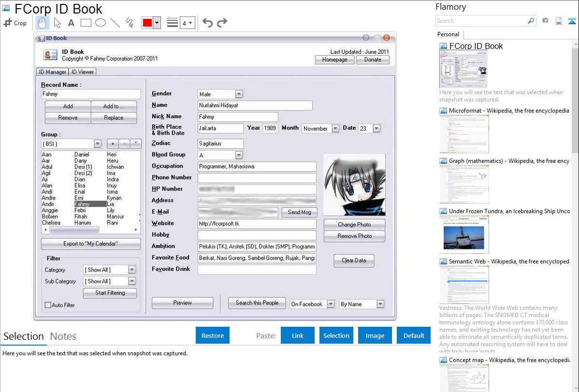Open the By Name dropdown
Viewport: 579px width, 392px height.
380,304
